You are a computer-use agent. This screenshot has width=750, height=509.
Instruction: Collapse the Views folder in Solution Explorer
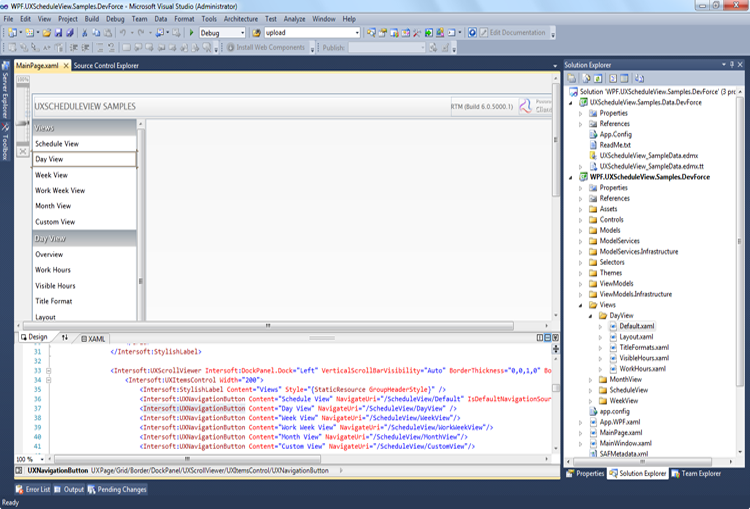581,305
